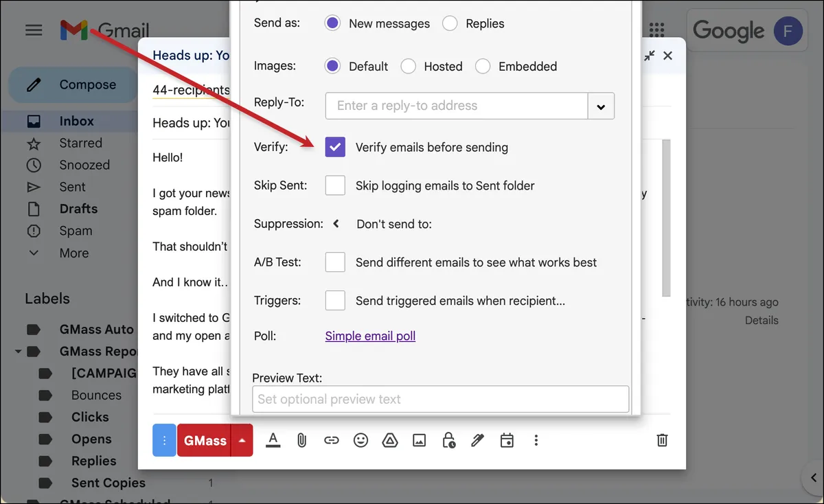Screen dimensions: 824x504
Task: Attach files with the paperclip icon
Action: pos(301,440)
